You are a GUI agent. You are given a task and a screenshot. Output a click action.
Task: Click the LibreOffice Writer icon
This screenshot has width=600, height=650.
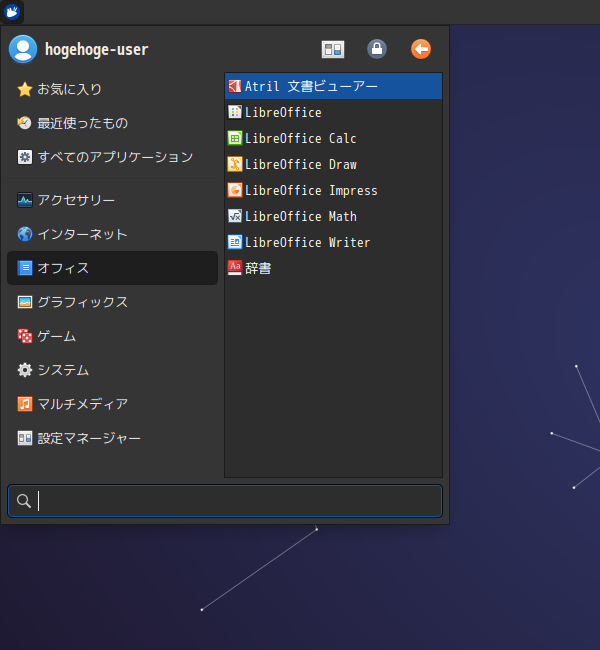(x=235, y=242)
